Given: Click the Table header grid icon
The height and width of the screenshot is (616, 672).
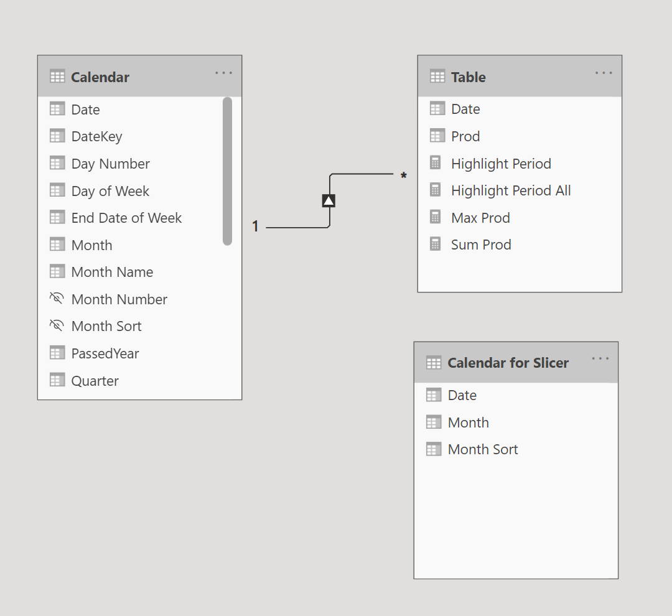Looking at the screenshot, I should (x=437, y=77).
